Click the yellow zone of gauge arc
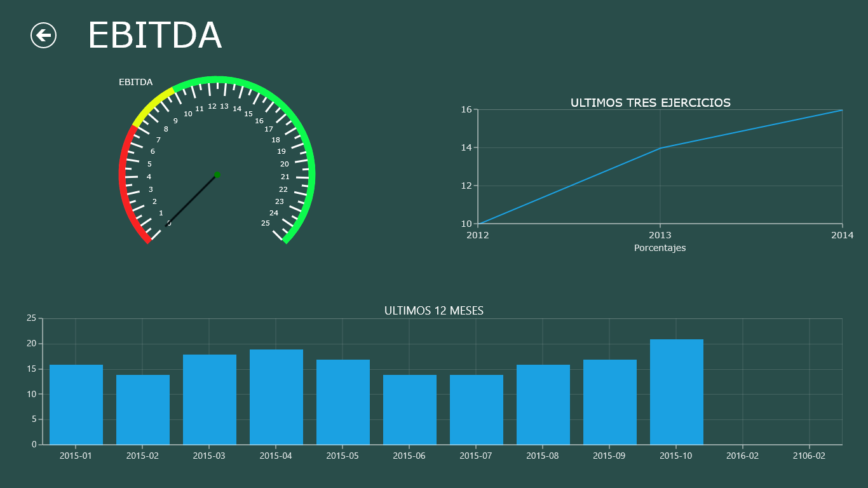The image size is (868, 488). pos(152,105)
